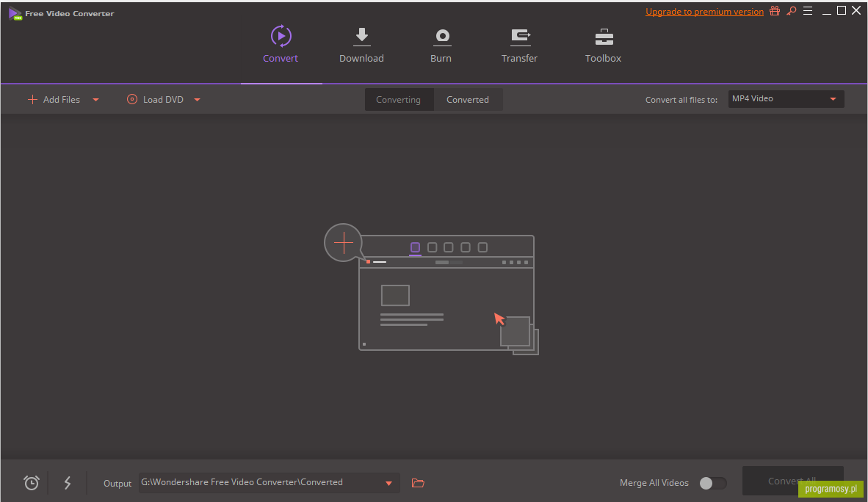Click the Convert All button

(x=792, y=481)
